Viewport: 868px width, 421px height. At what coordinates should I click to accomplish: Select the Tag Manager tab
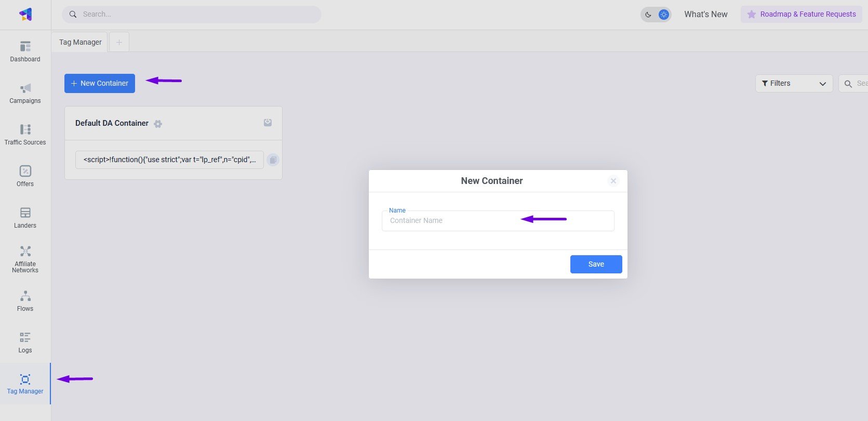[80, 42]
